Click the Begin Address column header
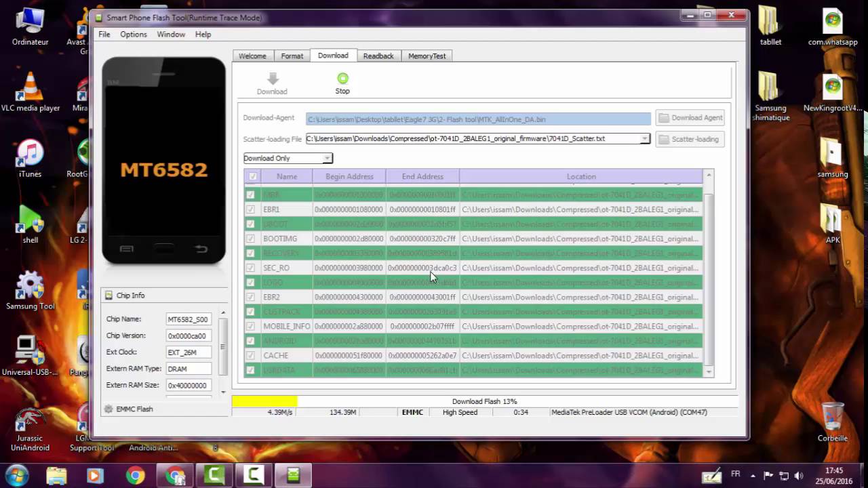 click(349, 177)
